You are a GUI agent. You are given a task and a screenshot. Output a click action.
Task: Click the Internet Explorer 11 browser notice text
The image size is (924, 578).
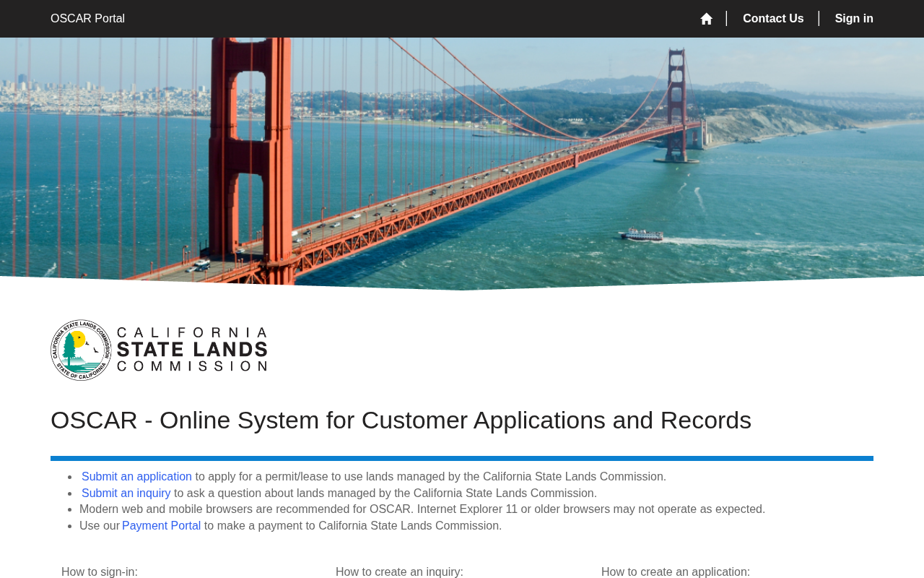[x=422, y=509]
